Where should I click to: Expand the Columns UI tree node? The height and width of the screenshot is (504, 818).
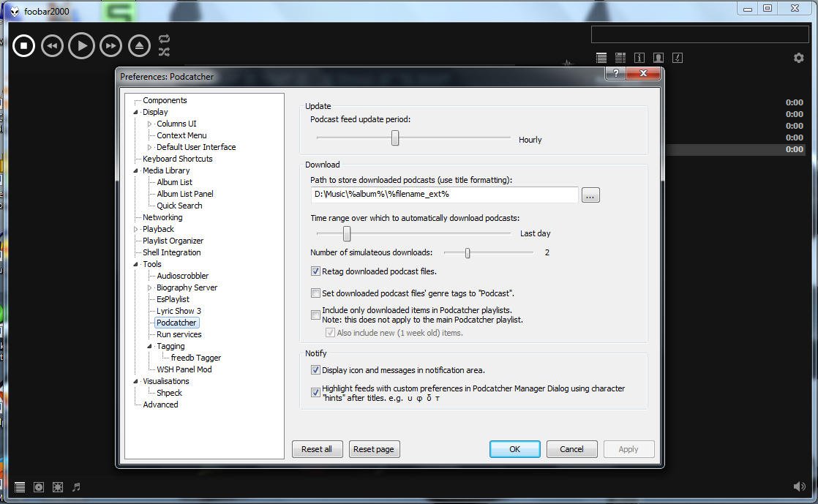[x=150, y=124]
